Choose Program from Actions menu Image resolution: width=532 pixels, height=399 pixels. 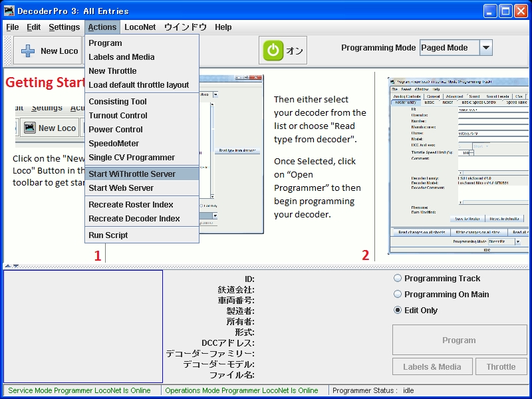point(142,43)
